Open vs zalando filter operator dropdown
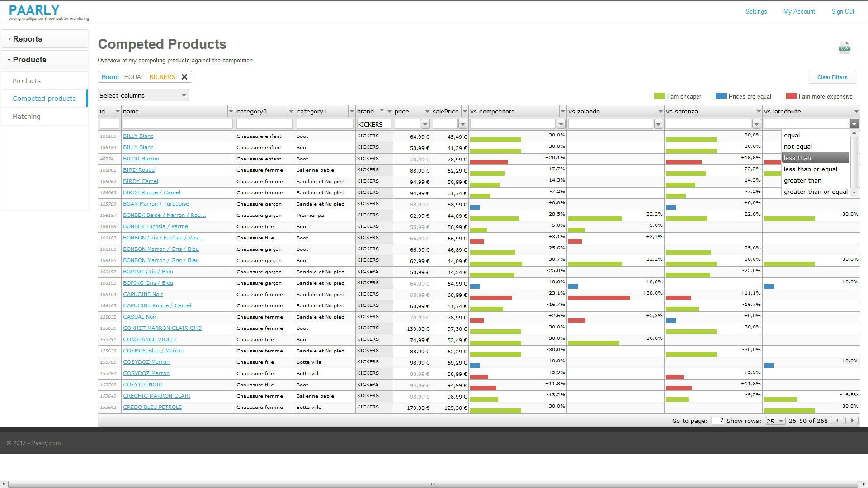 pyautogui.click(x=658, y=124)
